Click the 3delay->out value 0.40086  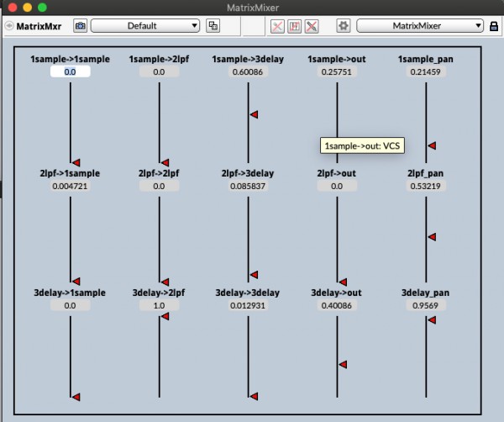point(337,305)
